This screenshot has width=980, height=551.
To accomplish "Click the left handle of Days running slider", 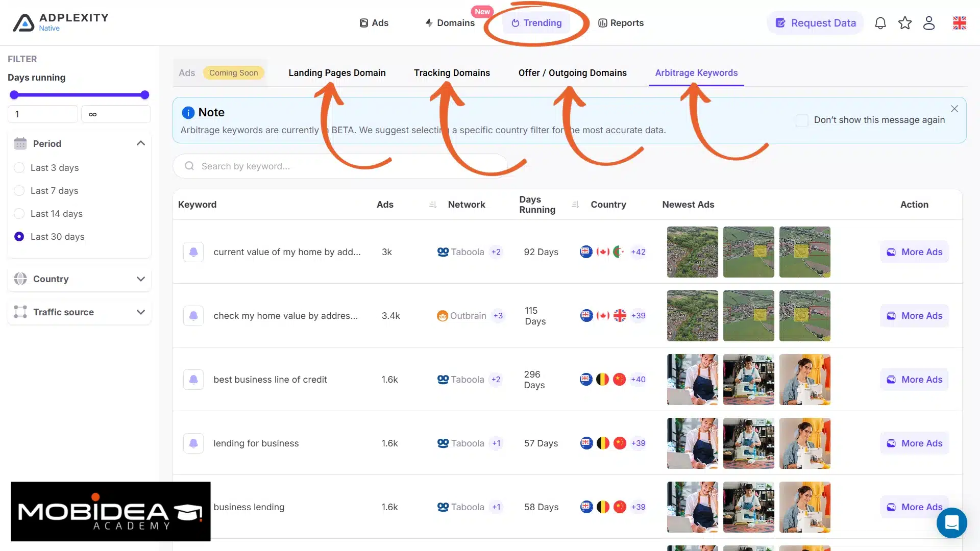I will 14,95.
